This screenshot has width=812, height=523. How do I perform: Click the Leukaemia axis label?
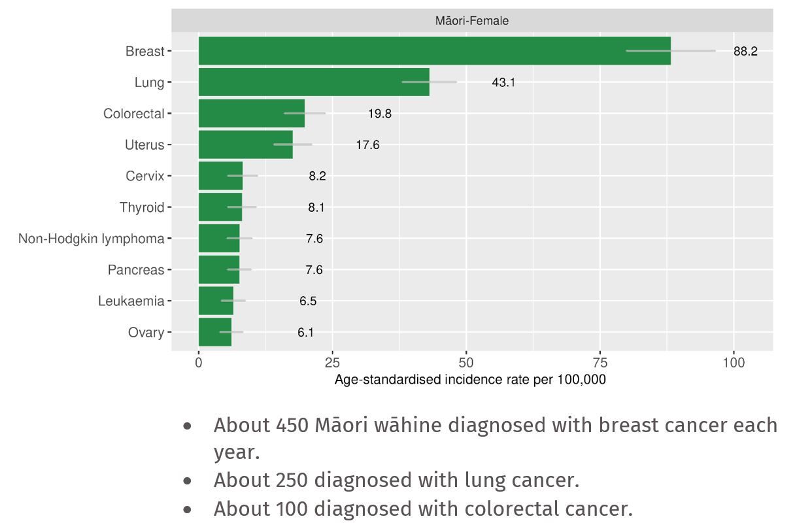tap(131, 301)
